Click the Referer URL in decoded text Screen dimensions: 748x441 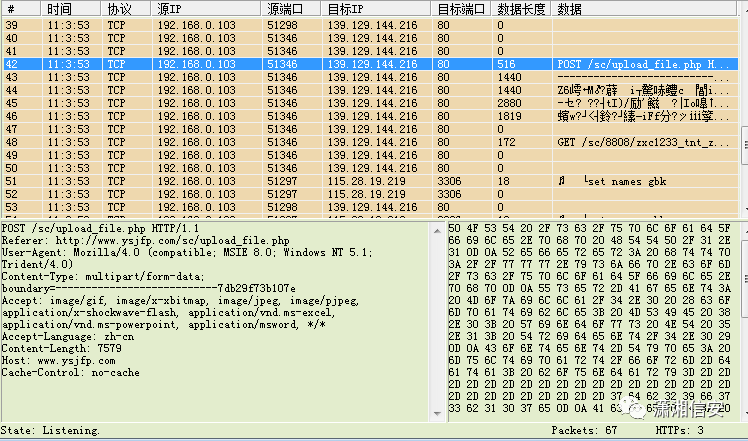(172, 241)
